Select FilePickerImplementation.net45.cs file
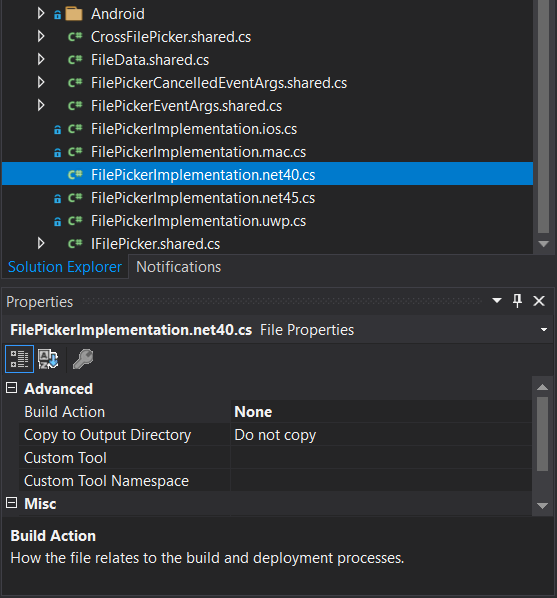The width and height of the screenshot is (557, 598). click(203, 198)
